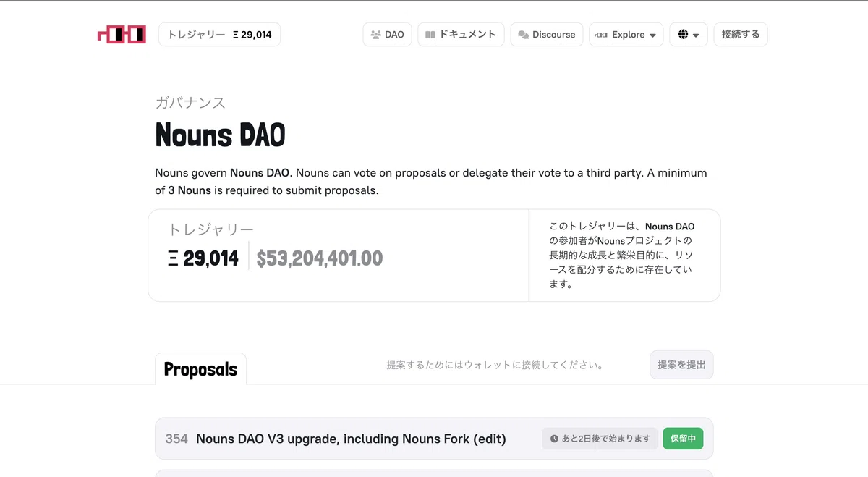868x477 pixels.
Task: Click the あと2日後で始まります countdown badge
Action: point(600,439)
